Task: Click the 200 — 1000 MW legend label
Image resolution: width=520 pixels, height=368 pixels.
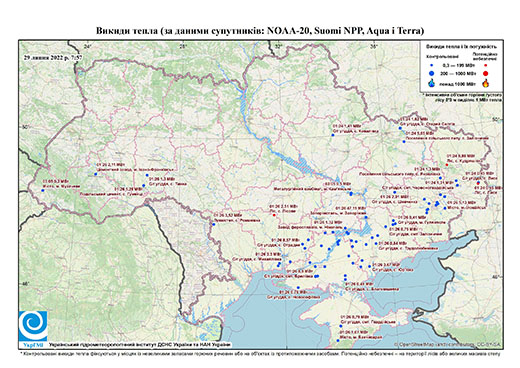Action: point(459,73)
